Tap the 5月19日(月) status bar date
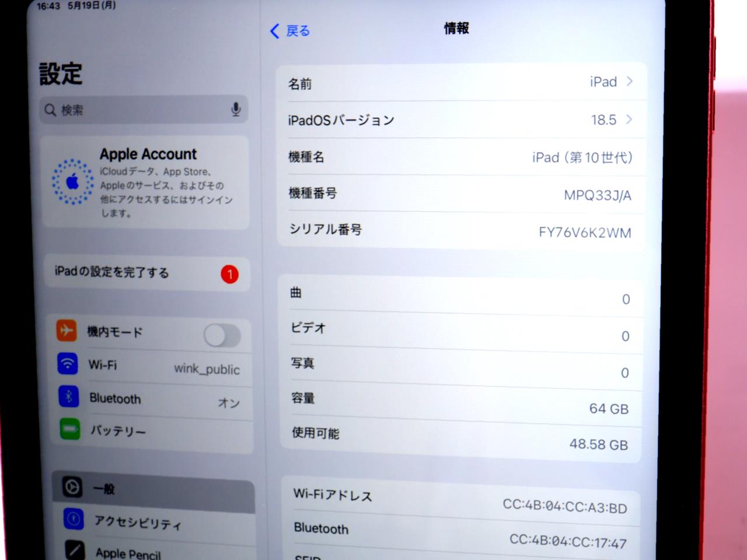747x560 pixels. (x=92, y=5)
